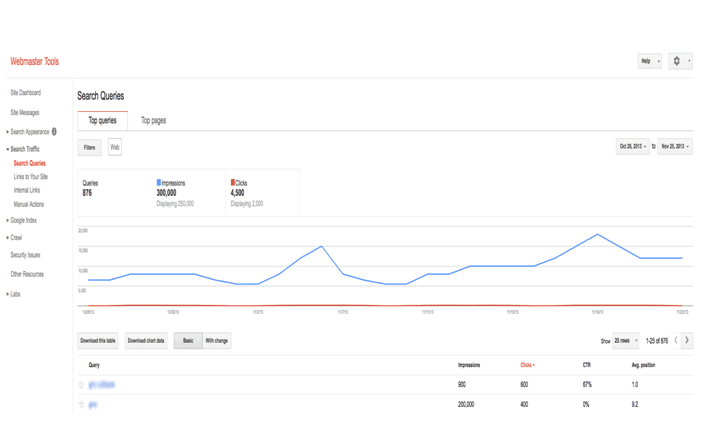This screenshot has width=727, height=429.
Task: Click the Search Appearance info icon
Action: point(54,132)
